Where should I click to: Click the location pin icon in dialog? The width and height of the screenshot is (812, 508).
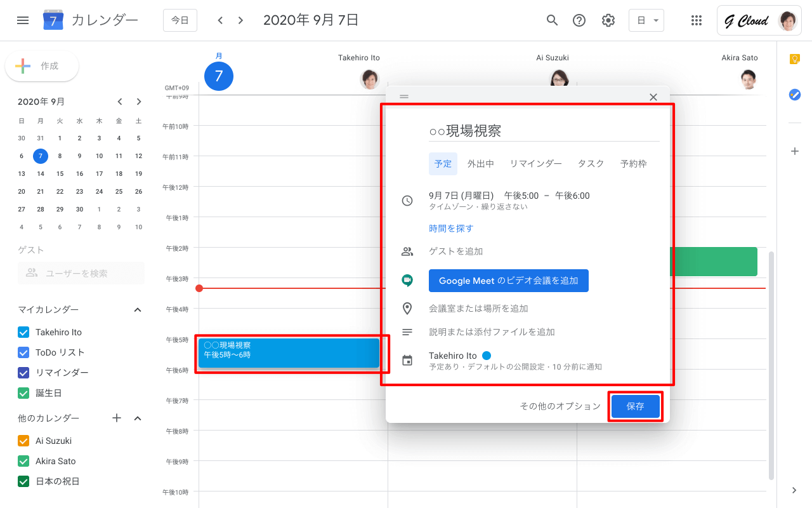pos(407,309)
